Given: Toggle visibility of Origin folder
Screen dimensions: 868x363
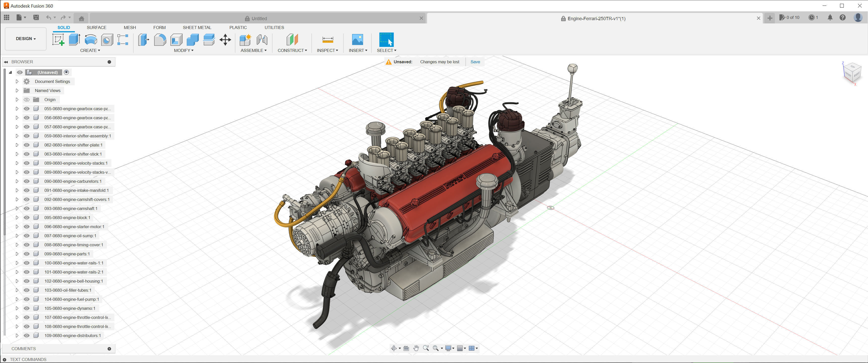Looking at the screenshot, I should coord(26,100).
